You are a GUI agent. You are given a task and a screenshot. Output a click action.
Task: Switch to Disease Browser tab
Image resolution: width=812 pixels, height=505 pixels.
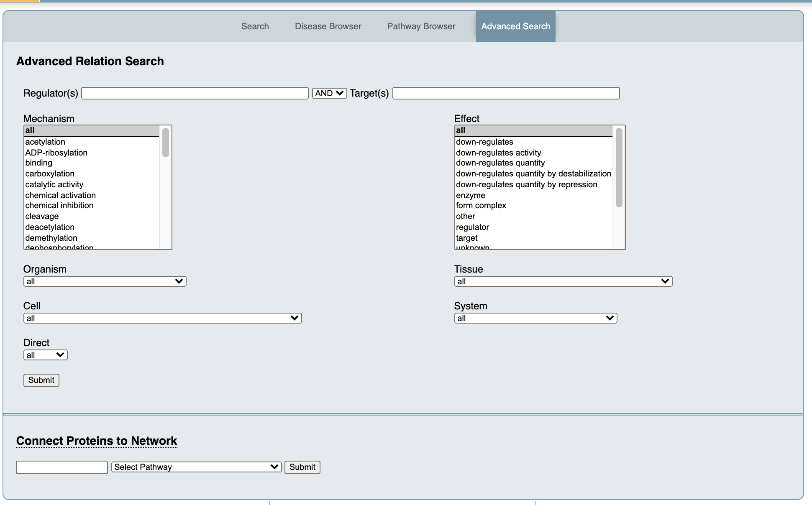pos(328,26)
